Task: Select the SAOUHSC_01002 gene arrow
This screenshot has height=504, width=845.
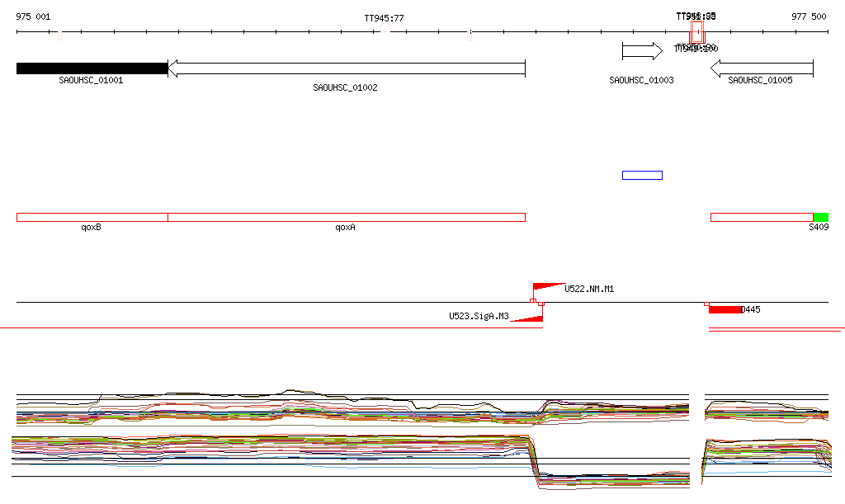Action: point(347,68)
